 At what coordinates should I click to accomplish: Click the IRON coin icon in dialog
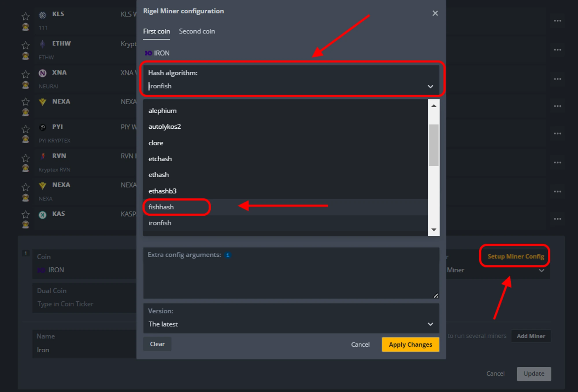point(148,53)
